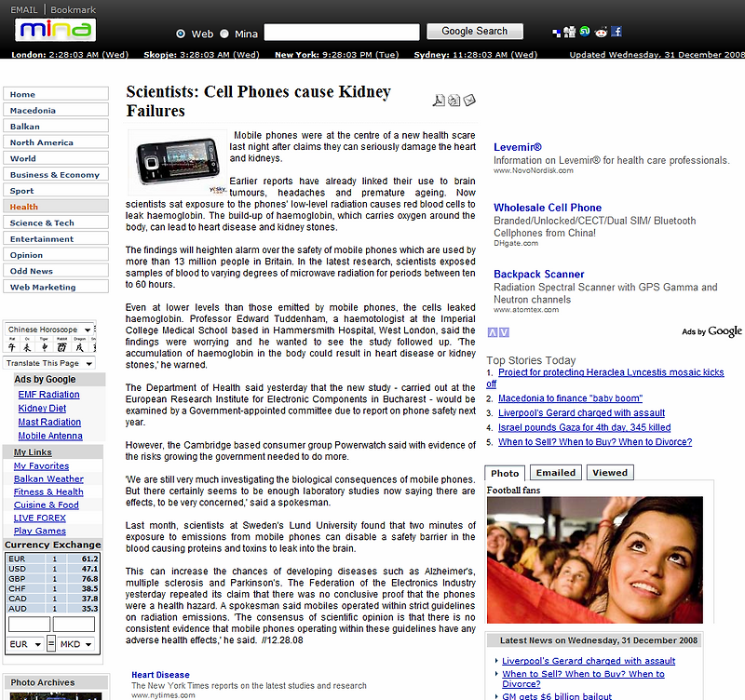The width and height of the screenshot is (745, 700).
Task: Click the print article icon
Action: click(x=454, y=101)
